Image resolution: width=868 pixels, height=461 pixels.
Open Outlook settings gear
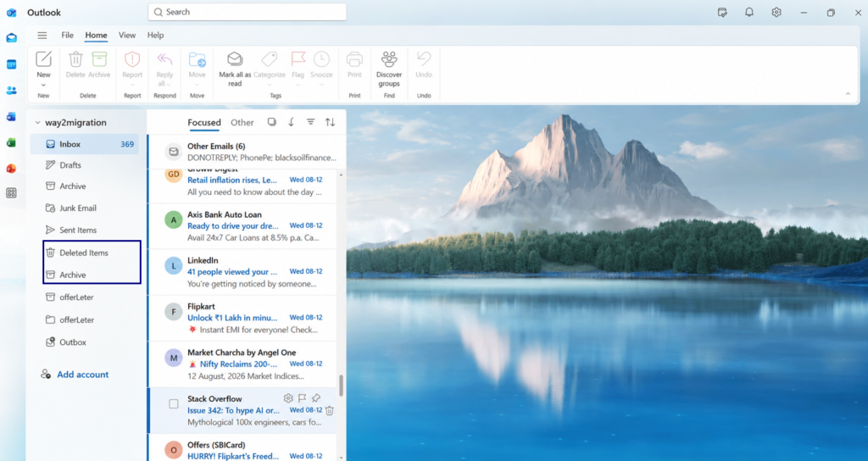tap(776, 12)
